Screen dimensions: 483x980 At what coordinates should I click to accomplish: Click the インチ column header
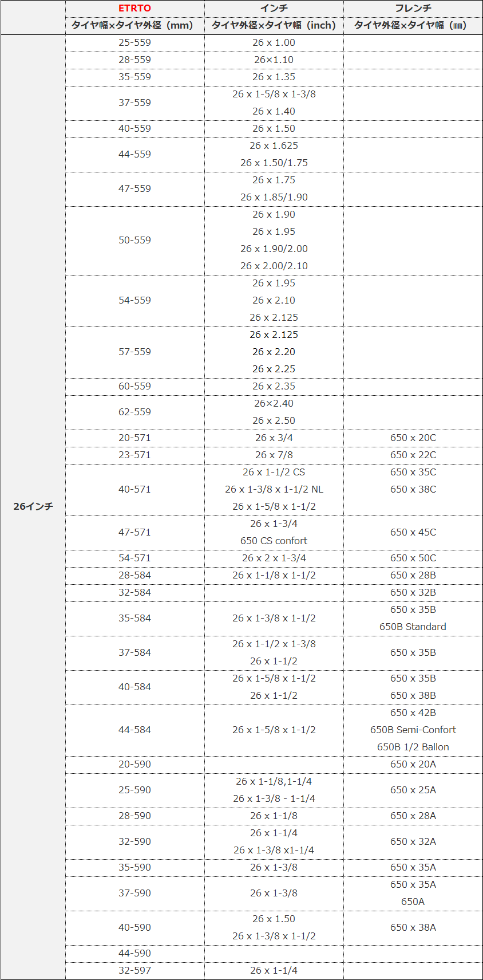coord(274,9)
